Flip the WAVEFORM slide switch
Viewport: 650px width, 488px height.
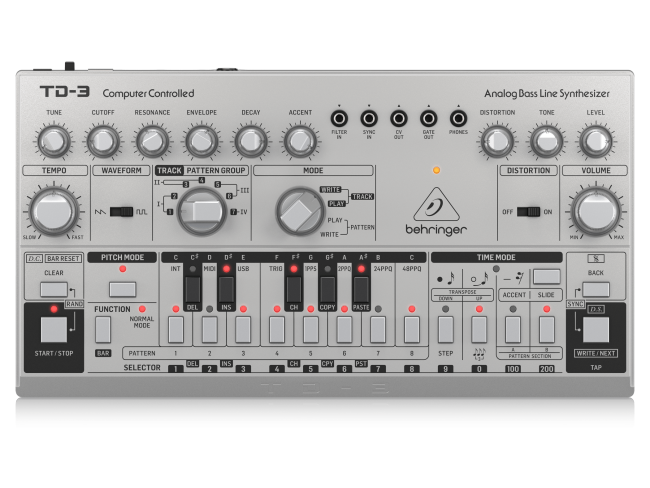point(121,212)
